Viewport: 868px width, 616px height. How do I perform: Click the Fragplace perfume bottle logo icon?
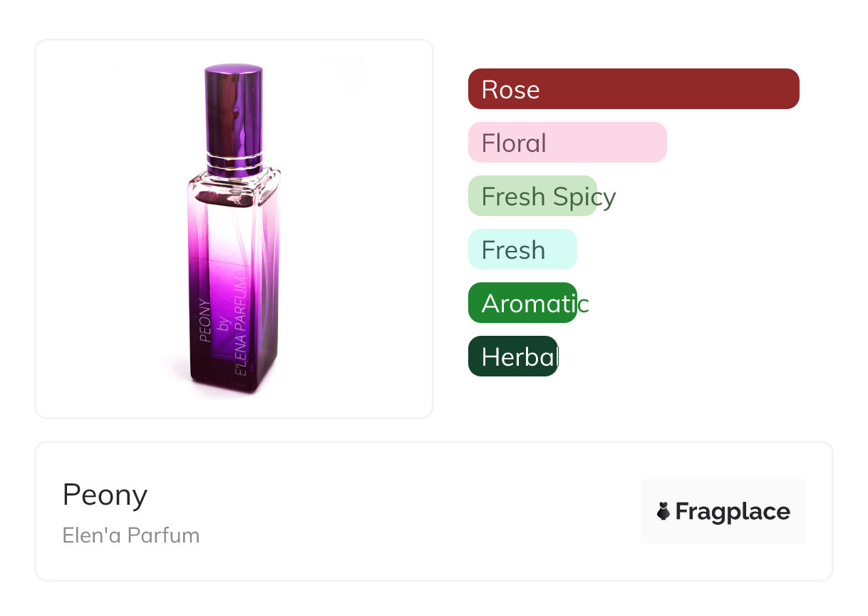click(x=663, y=511)
